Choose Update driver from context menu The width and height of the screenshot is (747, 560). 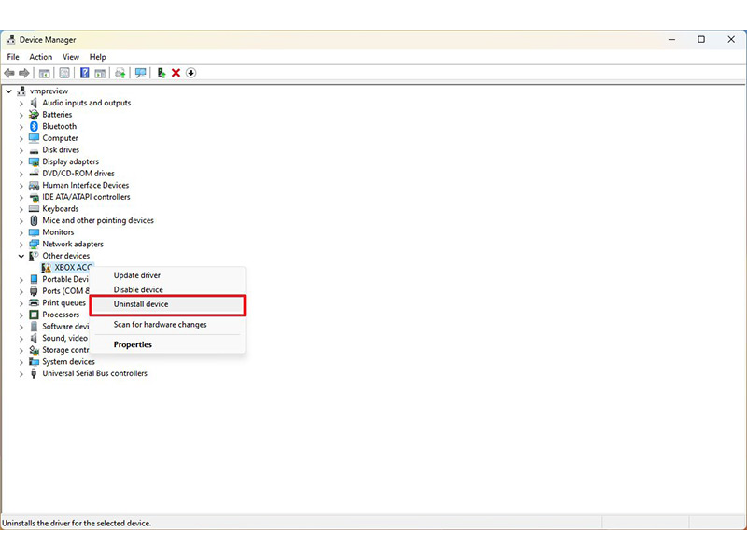167,275
